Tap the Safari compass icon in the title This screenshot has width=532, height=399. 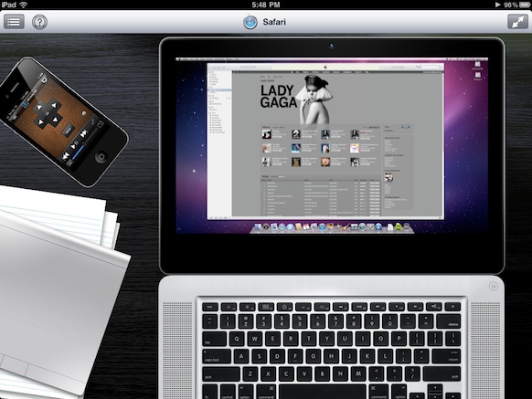coord(250,23)
